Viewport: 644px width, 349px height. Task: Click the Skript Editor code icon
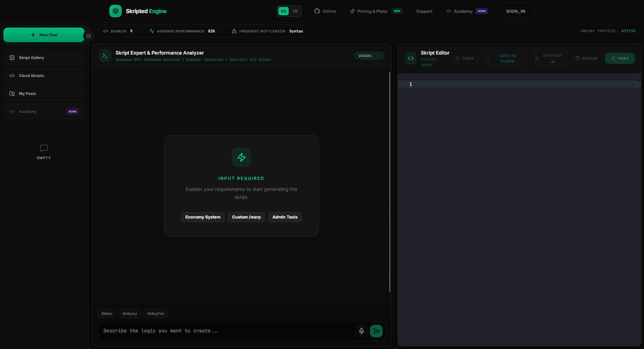point(411,58)
